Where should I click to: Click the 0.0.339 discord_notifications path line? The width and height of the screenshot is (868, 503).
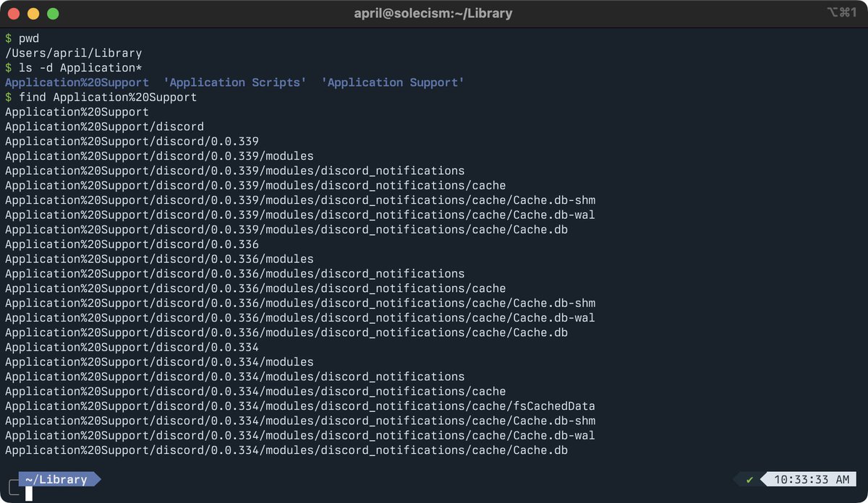(x=235, y=171)
